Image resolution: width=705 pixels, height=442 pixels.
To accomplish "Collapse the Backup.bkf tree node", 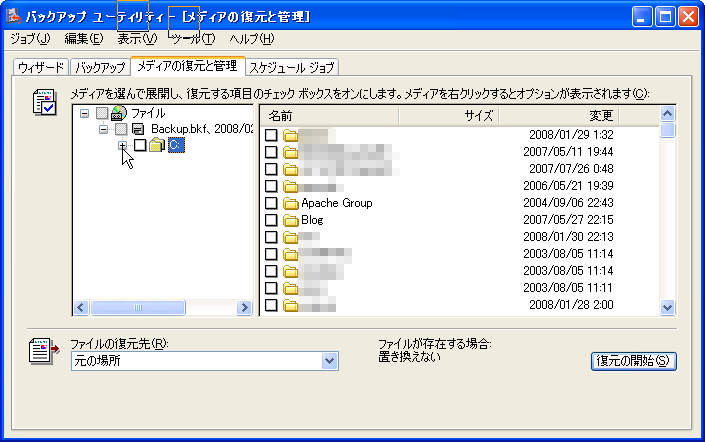I will click(103, 129).
